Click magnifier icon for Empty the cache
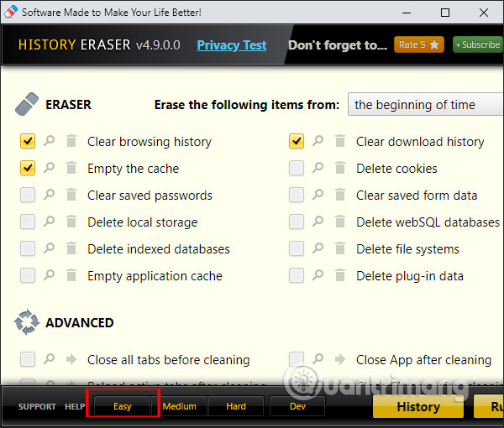Image resolution: width=504 pixels, height=428 pixels. tap(50, 168)
